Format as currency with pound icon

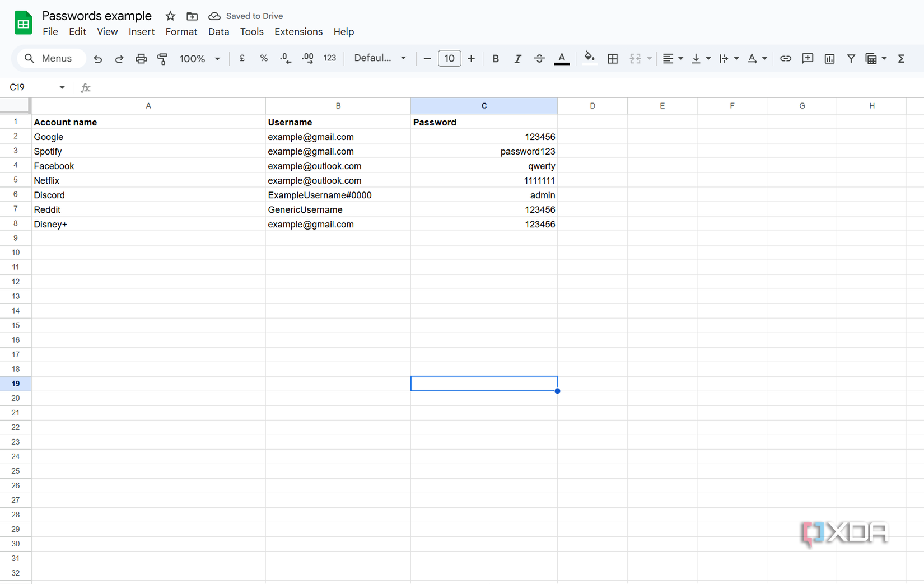click(x=242, y=58)
